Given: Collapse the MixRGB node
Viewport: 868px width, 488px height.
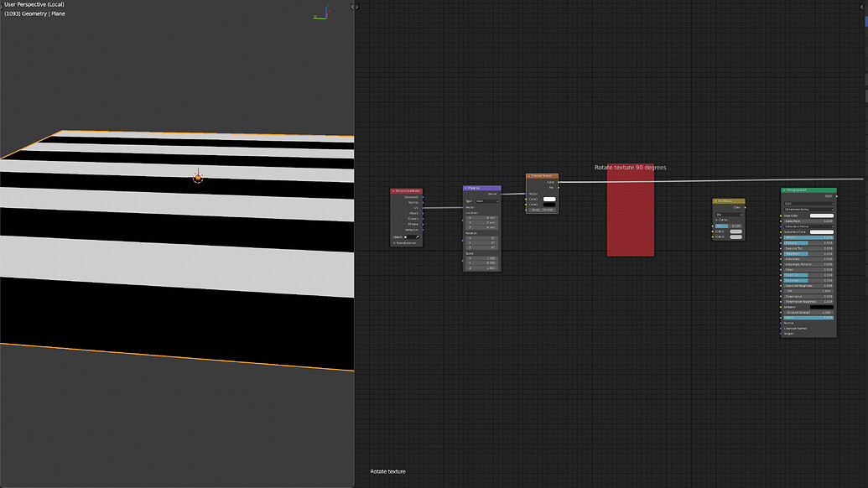Looking at the screenshot, I should point(715,201).
